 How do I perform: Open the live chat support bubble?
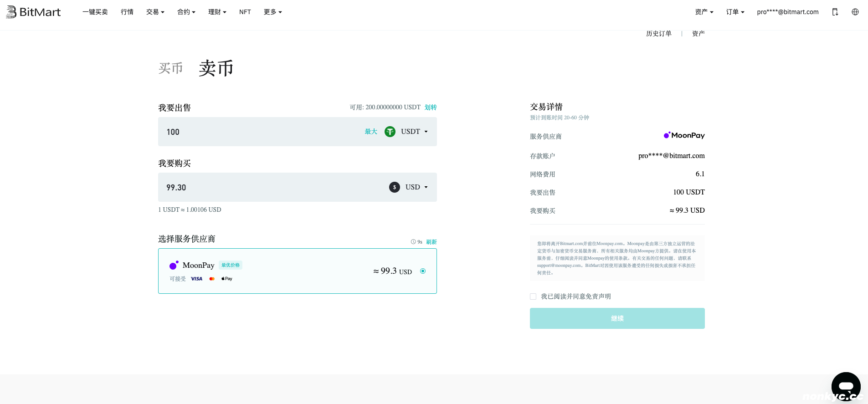846,386
